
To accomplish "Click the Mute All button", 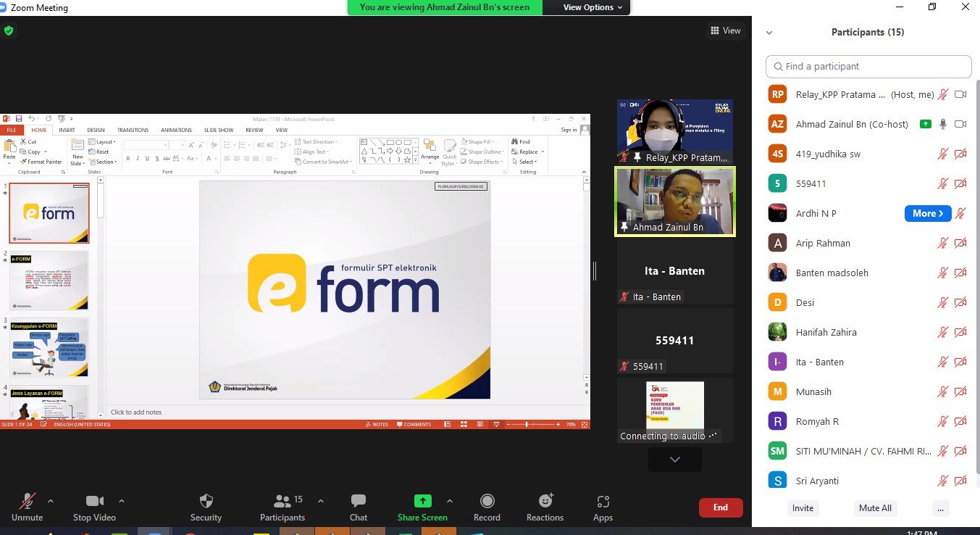I will 875,508.
